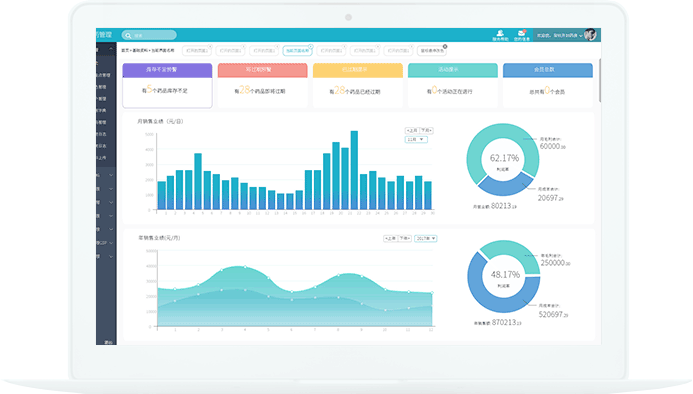693x394 pixels.
Task: Click the 下年 next year button
Action: tap(405, 238)
